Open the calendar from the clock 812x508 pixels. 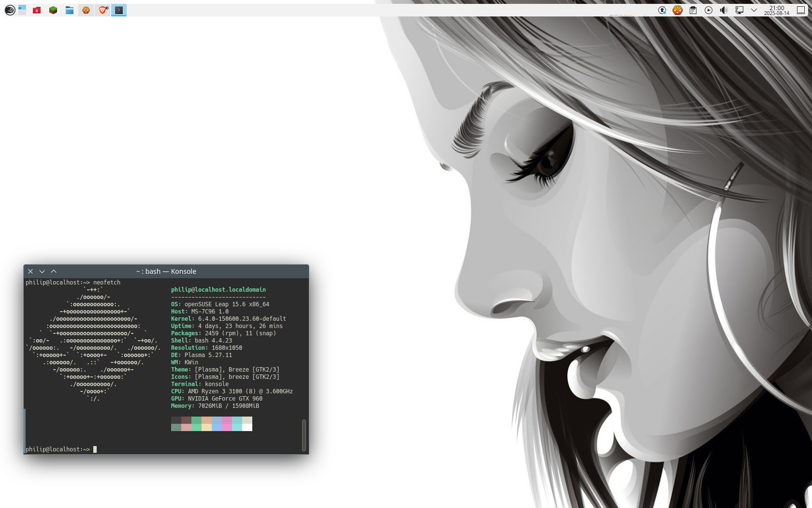pos(776,10)
